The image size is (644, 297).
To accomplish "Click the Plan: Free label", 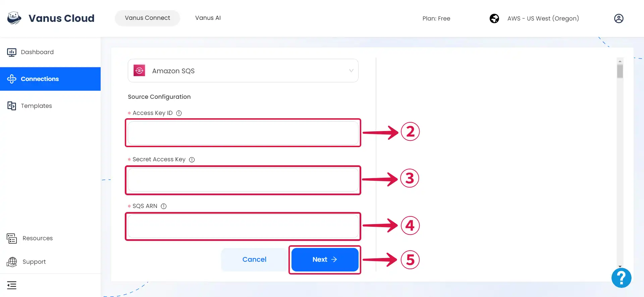I will click(x=436, y=18).
